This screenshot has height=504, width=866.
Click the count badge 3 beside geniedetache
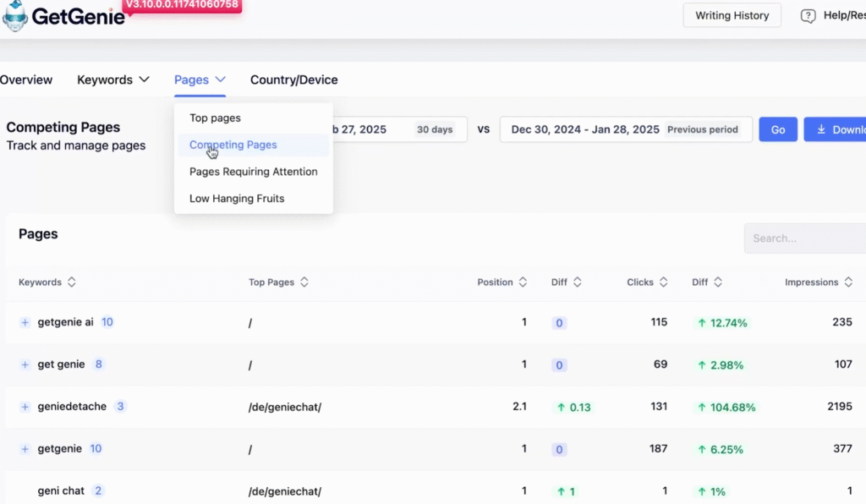(x=120, y=406)
